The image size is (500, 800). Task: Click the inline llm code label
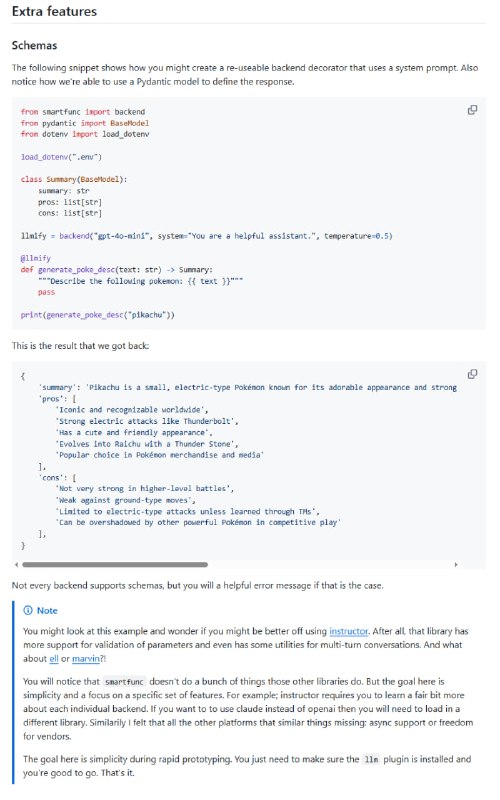[371, 759]
